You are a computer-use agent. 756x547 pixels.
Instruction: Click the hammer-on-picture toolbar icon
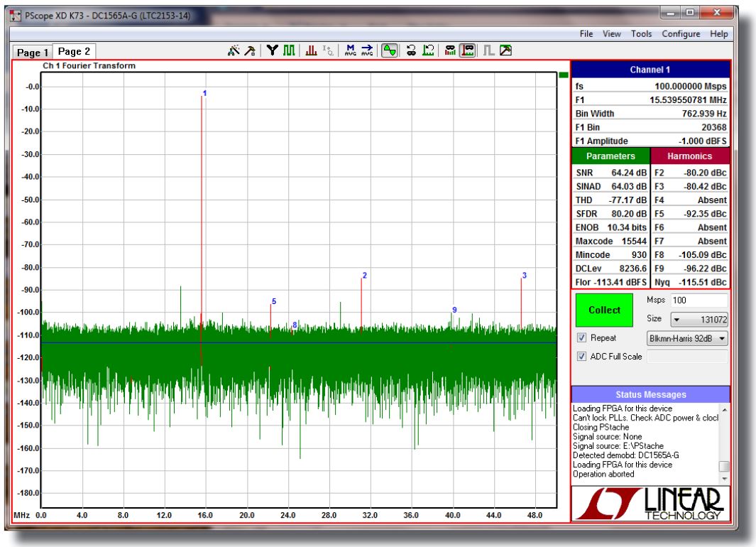point(505,50)
